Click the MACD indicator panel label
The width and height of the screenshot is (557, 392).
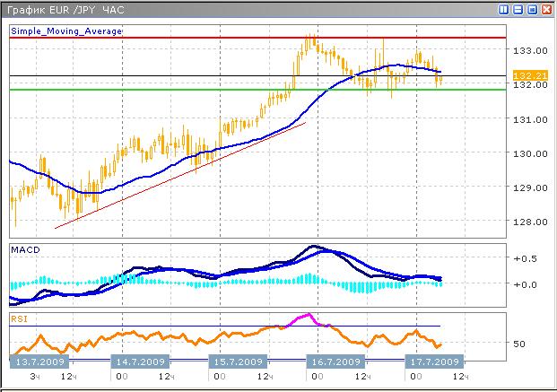pos(25,249)
